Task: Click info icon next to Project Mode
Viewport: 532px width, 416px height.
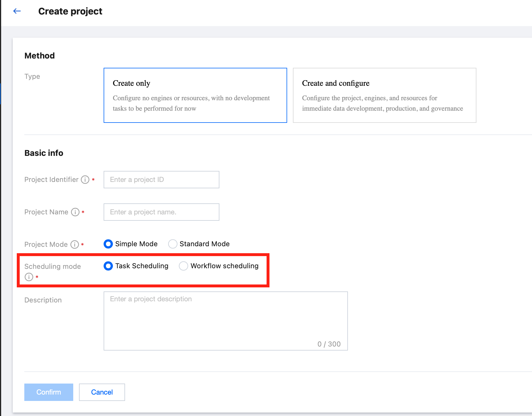Action: pyautogui.click(x=75, y=245)
